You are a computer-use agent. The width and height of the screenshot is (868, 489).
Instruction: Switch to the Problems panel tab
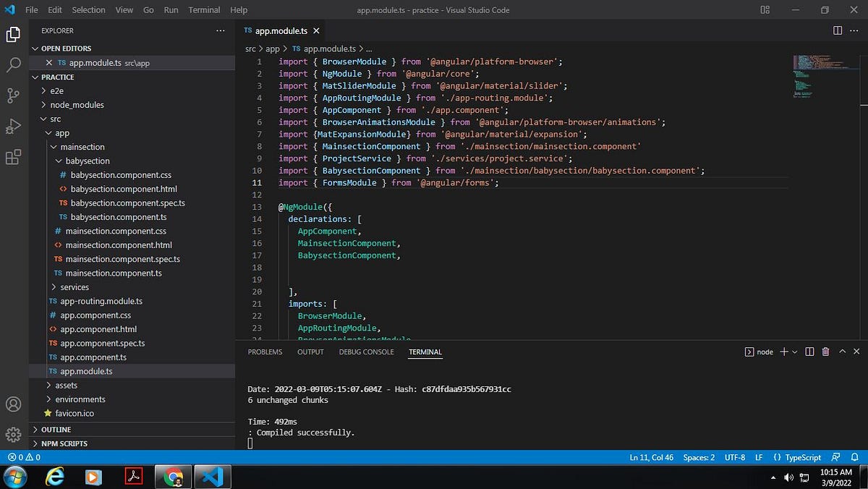coord(265,352)
